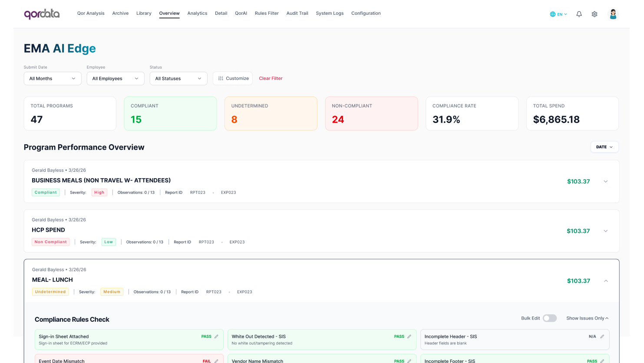Click pencil icon for Incomplete Header rule
Viewport: 644px width, 363px height.
click(602, 336)
